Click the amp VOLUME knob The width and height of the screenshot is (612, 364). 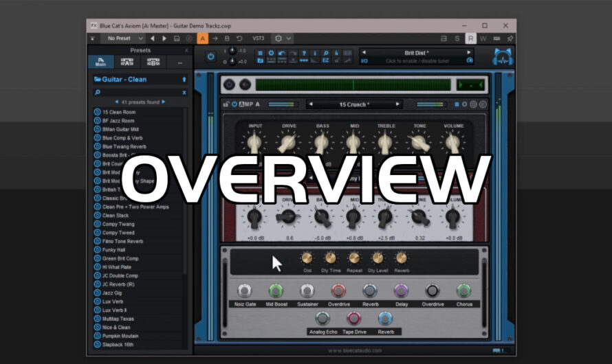pos(452,143)
